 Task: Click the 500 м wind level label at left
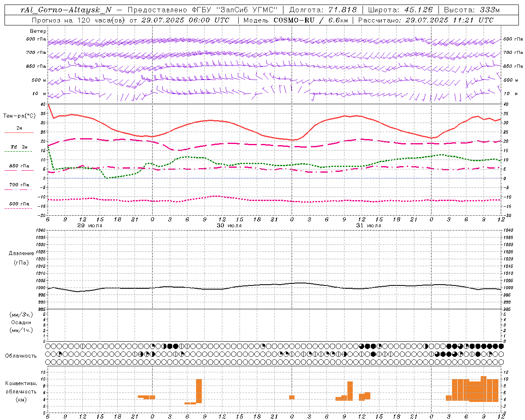pos(39,80)
